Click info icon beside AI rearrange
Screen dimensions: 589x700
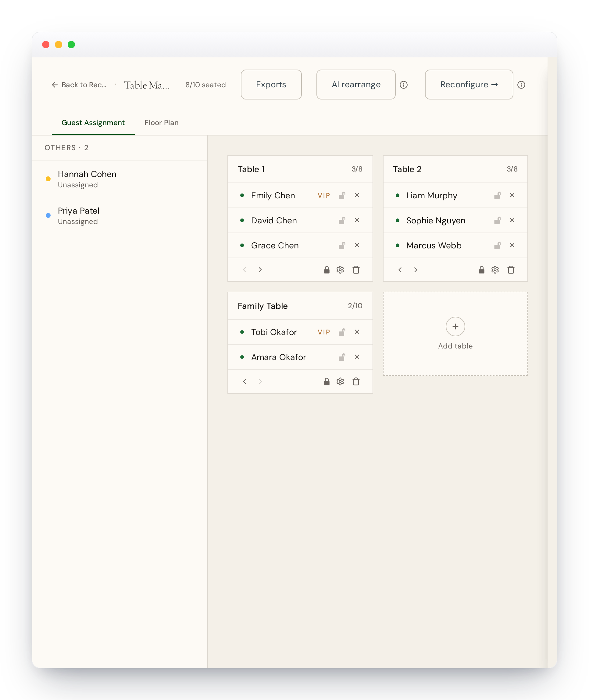tap(403, 85)
